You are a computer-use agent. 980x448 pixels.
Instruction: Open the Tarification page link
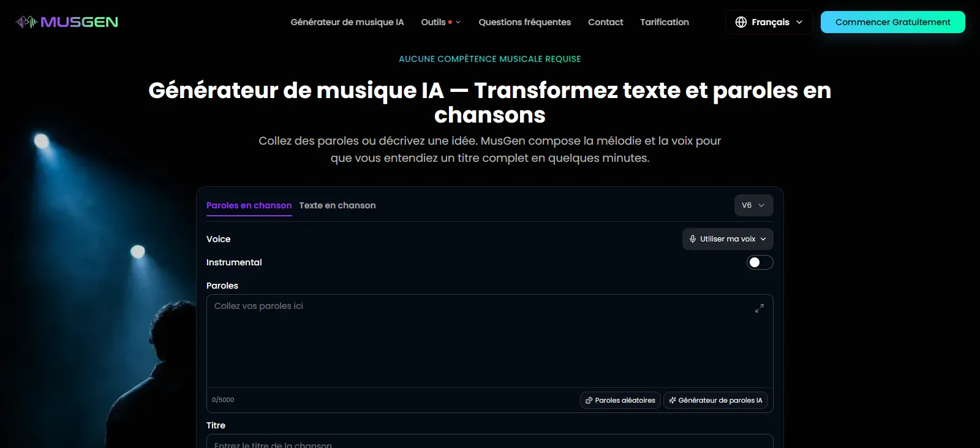[x=665, y=22]
